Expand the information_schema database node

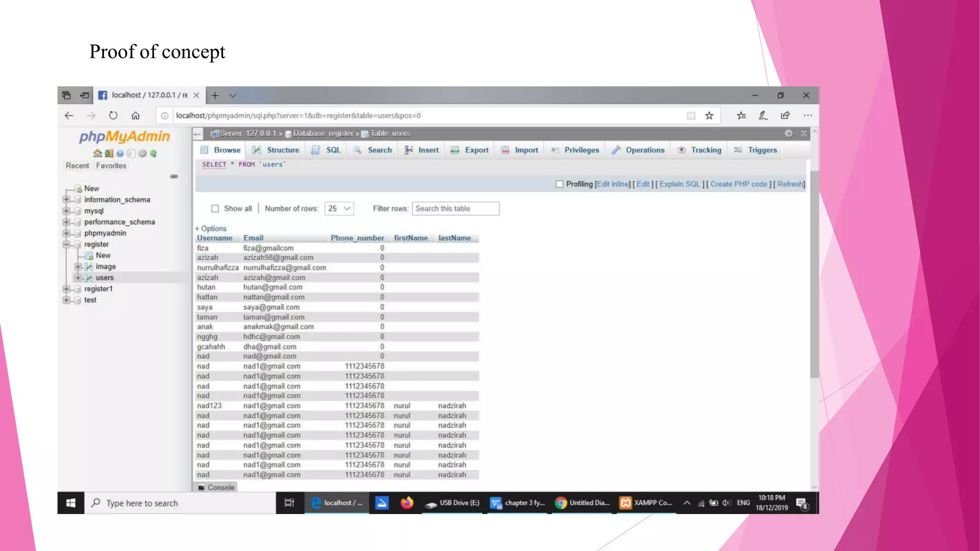[x=67, y=200]
